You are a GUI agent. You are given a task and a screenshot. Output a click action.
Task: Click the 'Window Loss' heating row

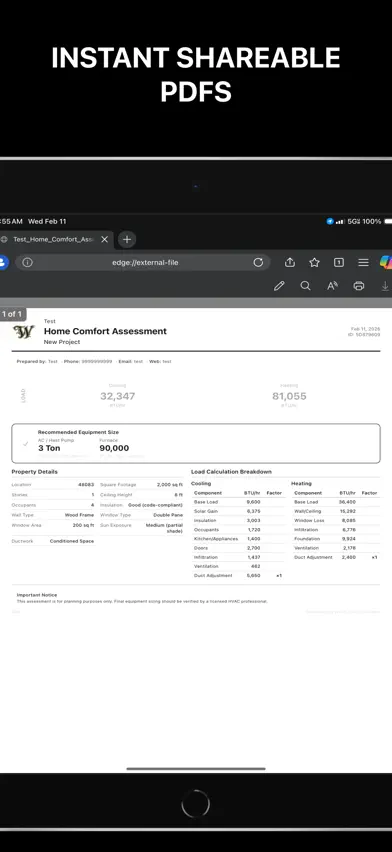click(336, 521)
